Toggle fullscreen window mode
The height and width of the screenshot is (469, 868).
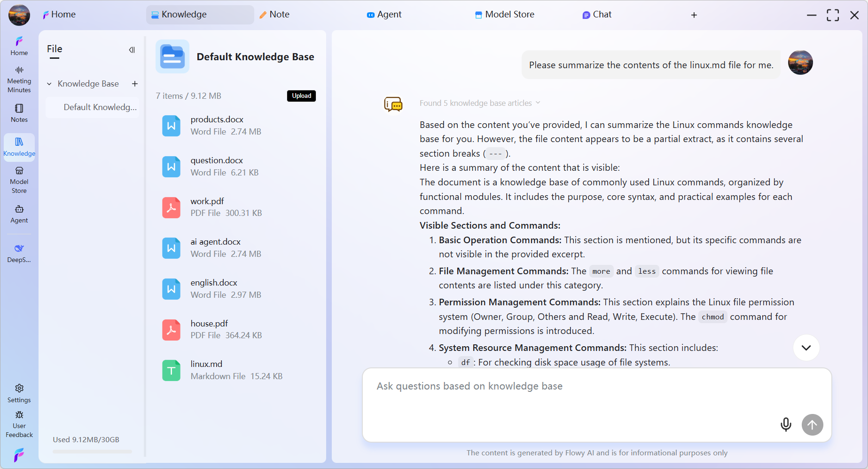coord(833,15)
